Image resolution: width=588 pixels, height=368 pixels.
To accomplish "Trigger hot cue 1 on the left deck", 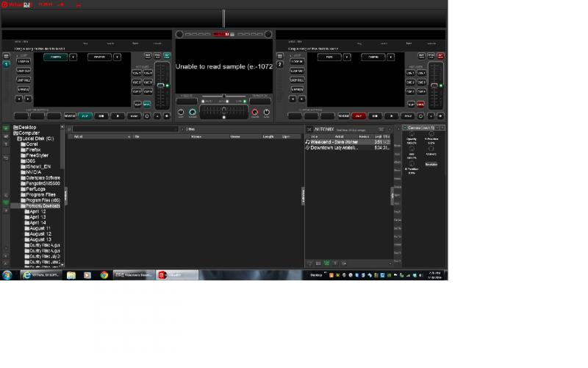I will coord(137,73).
